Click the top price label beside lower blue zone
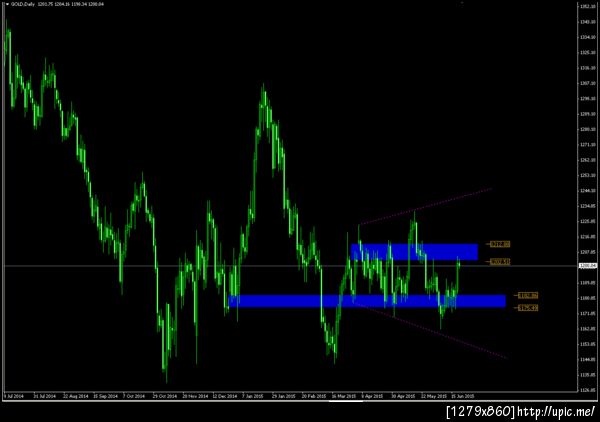The height and width of the screenshot is (422, 600). pyautogui.click(x=528, y=295)
